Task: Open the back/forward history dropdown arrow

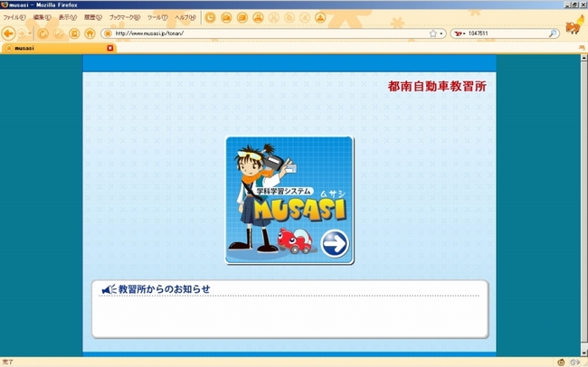Action: click(x=30, y=33)
